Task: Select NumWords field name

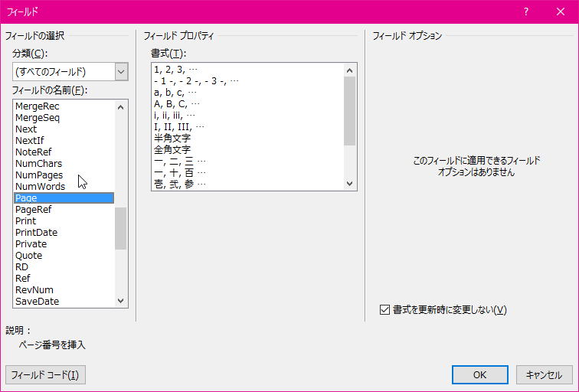Action: click(64, 186)
